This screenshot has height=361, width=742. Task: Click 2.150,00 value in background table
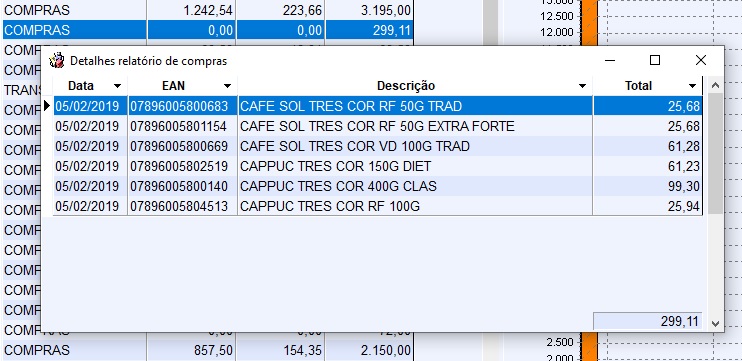pyautogui.click(x=385, y=350)
